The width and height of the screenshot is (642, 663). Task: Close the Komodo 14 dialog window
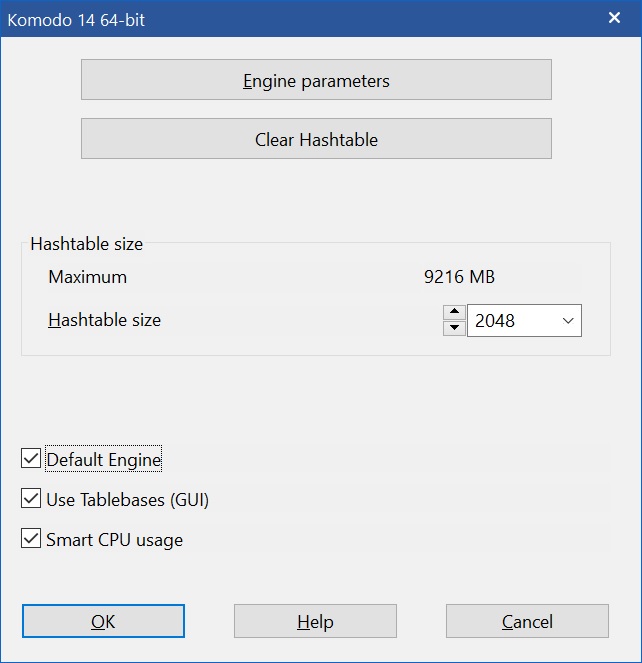[614, 18]
